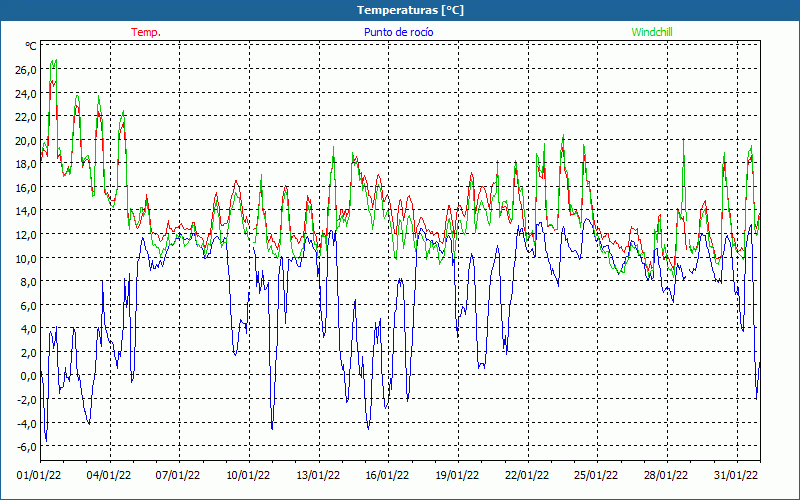Click the 12,0 y-axis value
Viewport: 800px width, 500px height.
26,235
